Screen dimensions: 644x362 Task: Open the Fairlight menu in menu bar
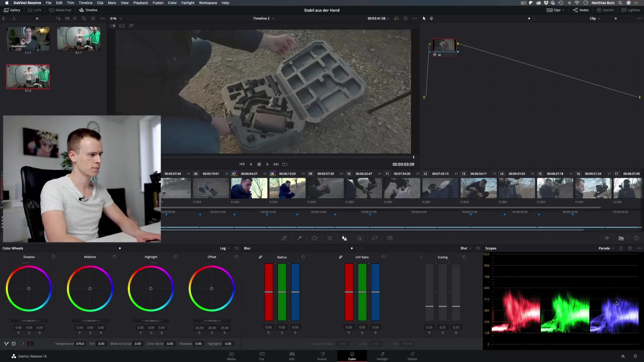[187, 3]
